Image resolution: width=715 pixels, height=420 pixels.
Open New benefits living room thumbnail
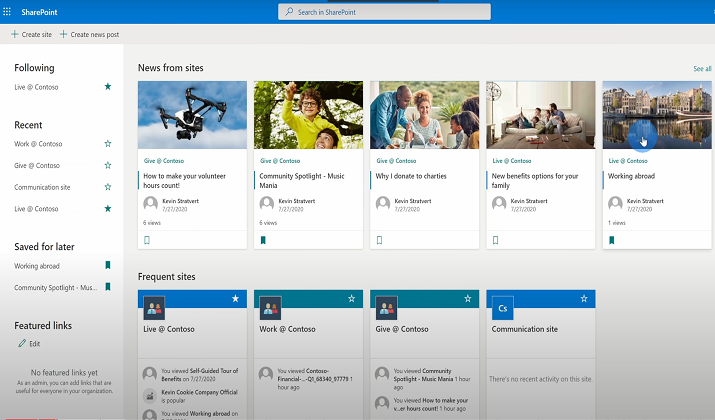[x=541, y=115]
